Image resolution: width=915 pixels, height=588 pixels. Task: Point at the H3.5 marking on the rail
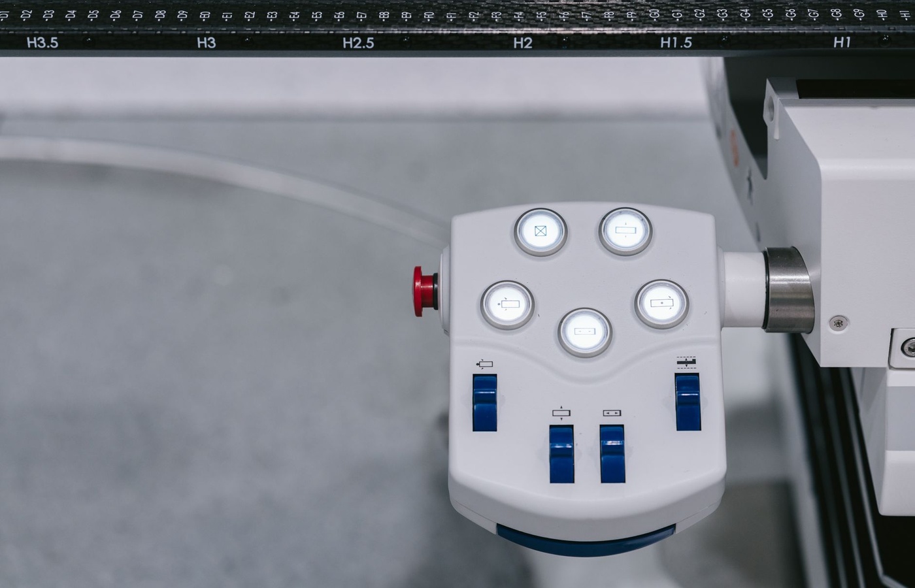tap(42, 43)
